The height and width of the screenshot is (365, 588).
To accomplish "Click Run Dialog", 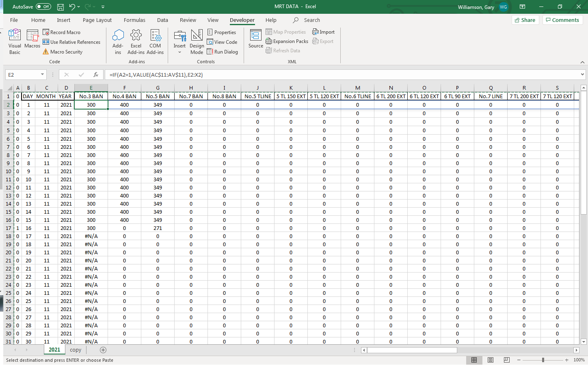I will click(223, 52).
